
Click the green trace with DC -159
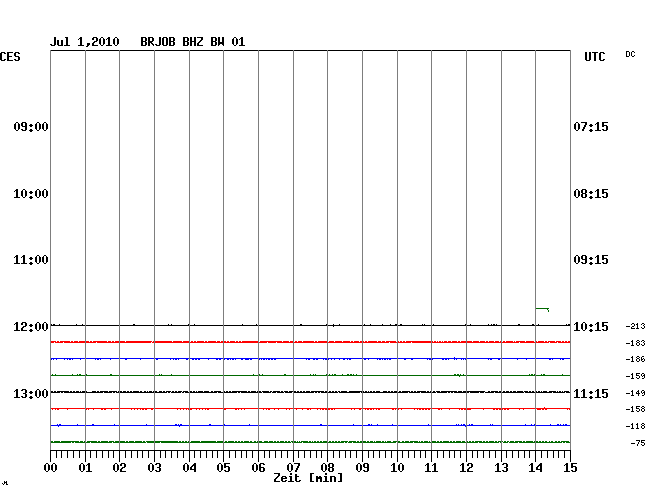point(310,375)
